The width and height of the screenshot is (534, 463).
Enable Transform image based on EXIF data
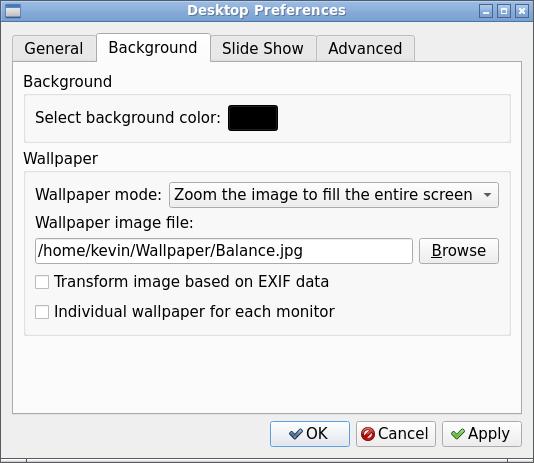(42, 282)
